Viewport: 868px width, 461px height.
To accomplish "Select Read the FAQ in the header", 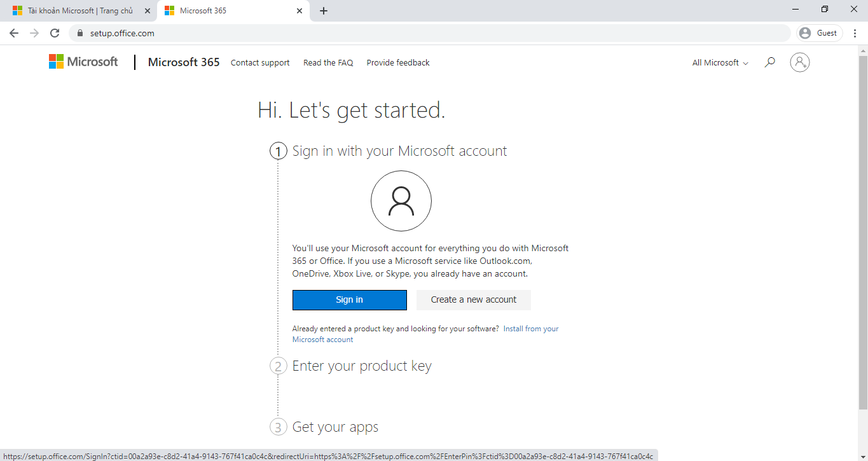I will coord(328,62).
